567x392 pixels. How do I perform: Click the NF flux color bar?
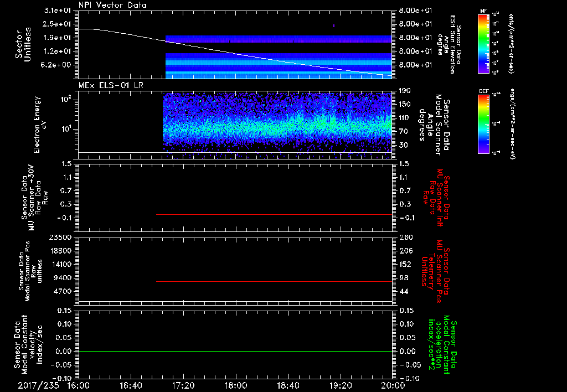[484, 43]
